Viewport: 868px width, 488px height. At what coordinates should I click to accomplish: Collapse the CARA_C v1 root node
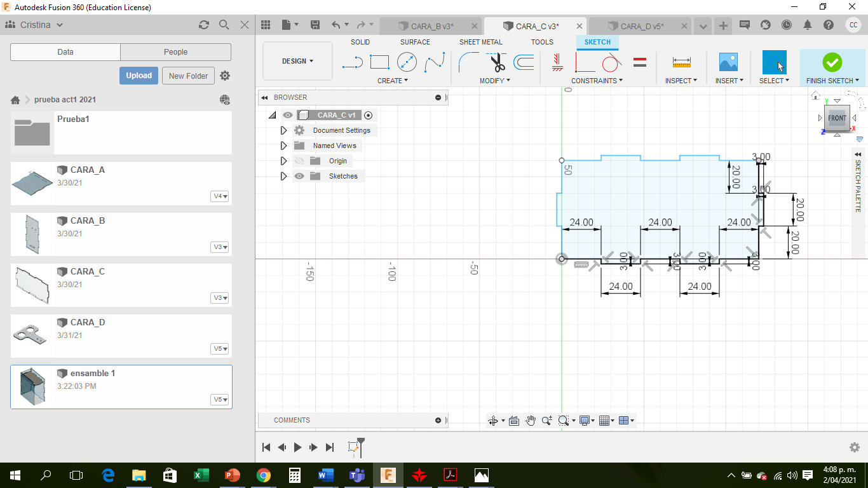pos(272,115)
